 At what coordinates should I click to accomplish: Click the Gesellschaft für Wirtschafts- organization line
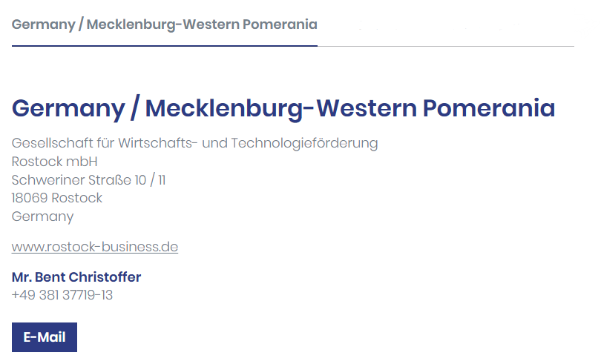[x=194, y=143]
